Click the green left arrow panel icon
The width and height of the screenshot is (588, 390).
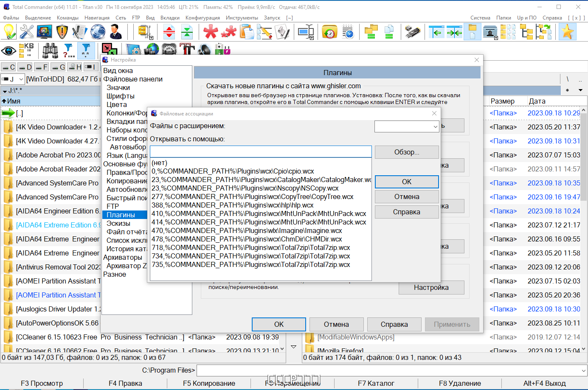(436, 32)
